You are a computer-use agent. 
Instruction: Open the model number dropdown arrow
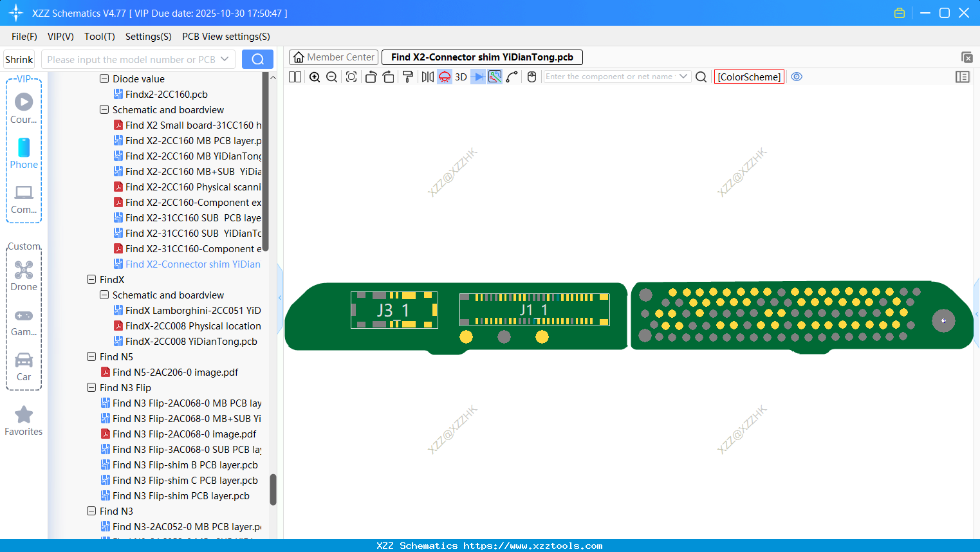225,59
